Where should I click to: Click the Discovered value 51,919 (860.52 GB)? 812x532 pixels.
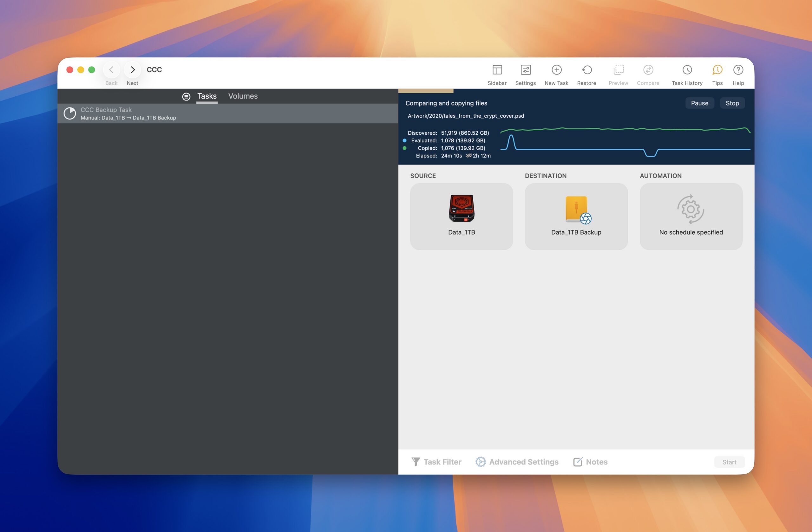465,133
